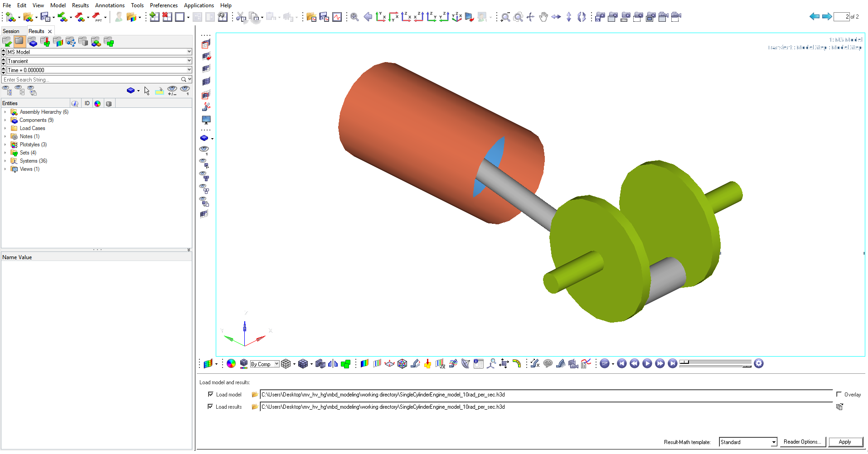868x454 pixels.
Task: Click the Add Page icon
Action: [155, 17]
